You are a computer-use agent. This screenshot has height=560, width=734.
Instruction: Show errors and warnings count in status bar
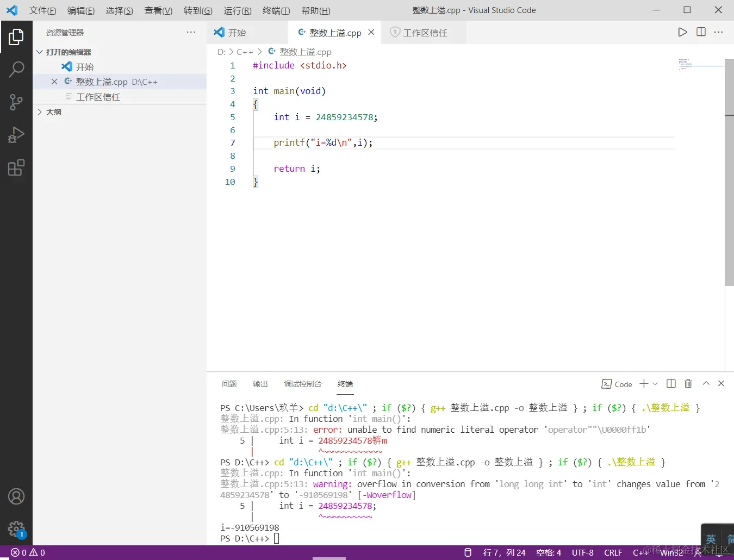tap(28, 552)
